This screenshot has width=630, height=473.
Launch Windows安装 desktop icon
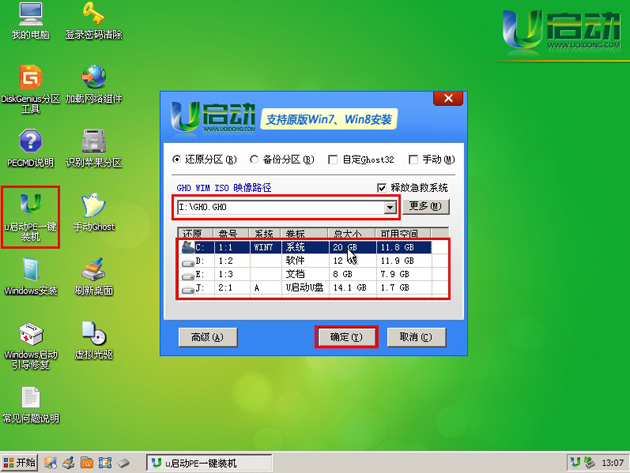click(31, 276)
